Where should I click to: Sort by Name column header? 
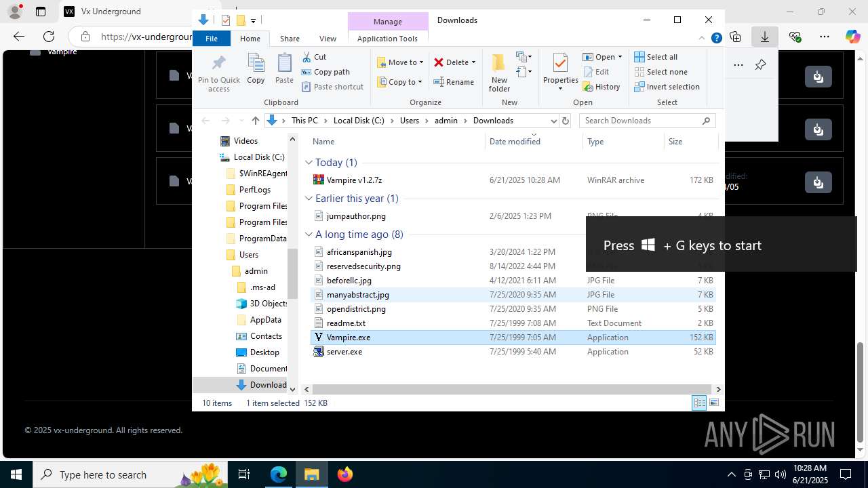397,142
